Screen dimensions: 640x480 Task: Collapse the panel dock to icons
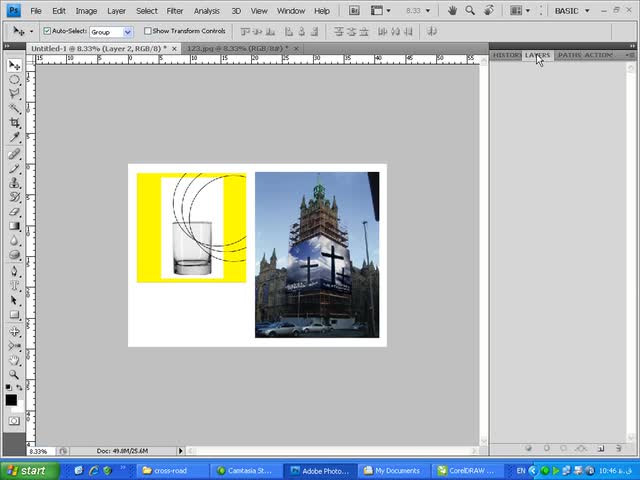tap(632, 46)
